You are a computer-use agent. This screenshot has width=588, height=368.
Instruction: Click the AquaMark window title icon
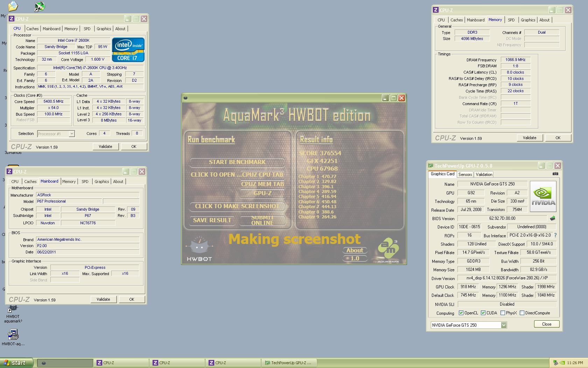(185, 98)
